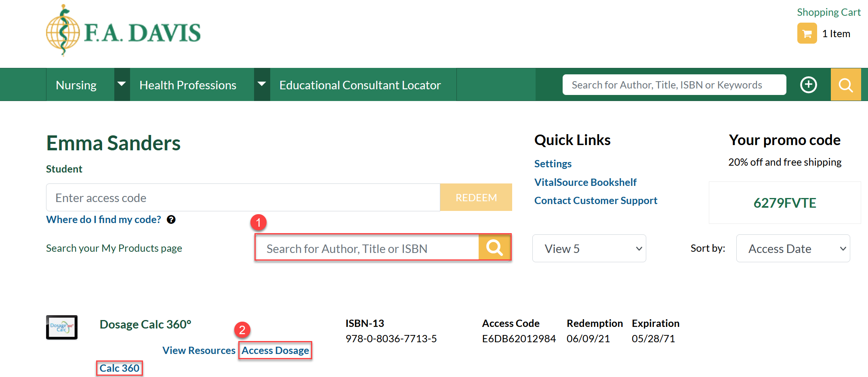Click the redemption date 06/09/21
The width and height of the screenshot is (868, 377).
588,339
